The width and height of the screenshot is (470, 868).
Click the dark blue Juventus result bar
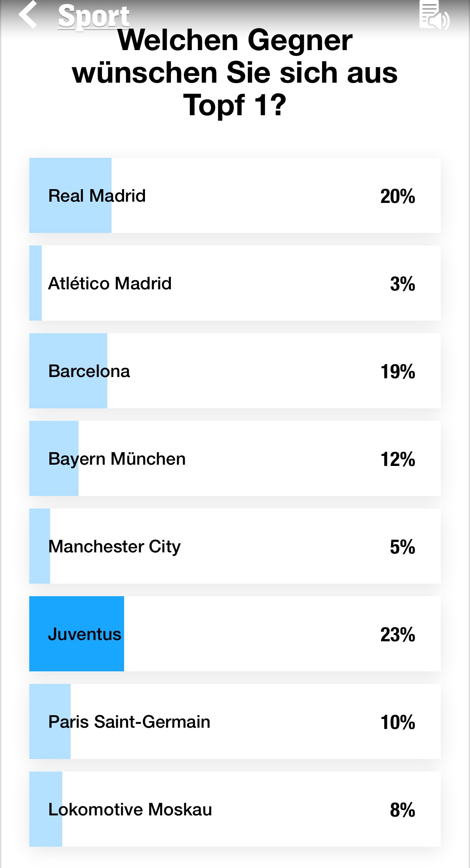76,634
